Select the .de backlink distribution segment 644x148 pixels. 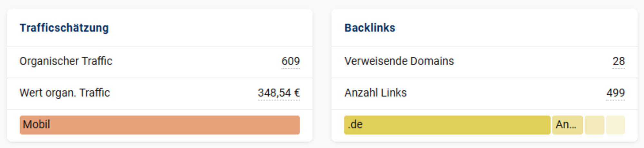[447, 125]
